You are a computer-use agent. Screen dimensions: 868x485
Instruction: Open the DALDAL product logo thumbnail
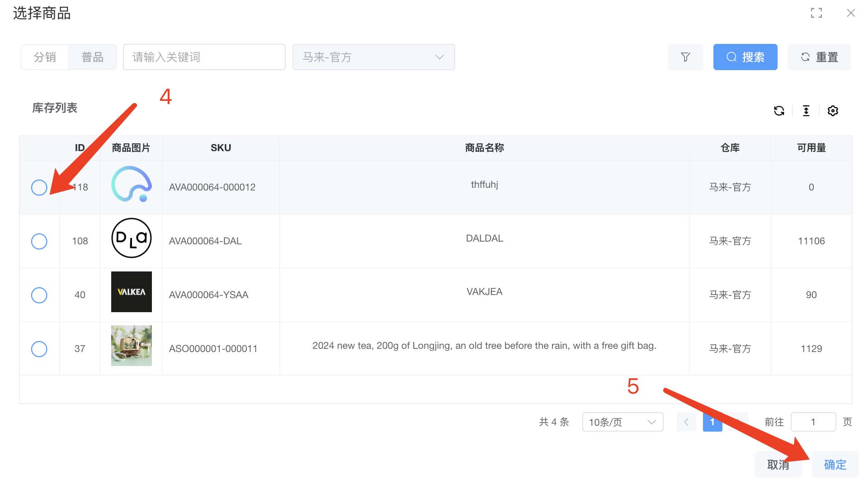(x=132, y=238)
